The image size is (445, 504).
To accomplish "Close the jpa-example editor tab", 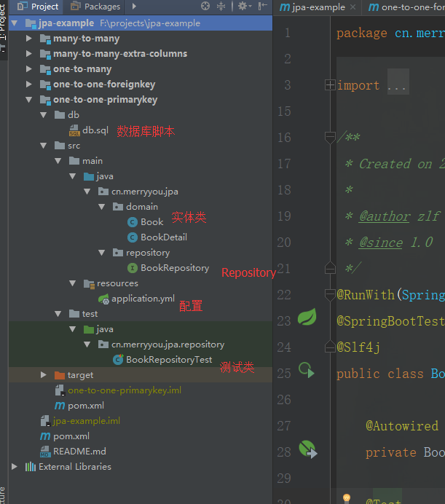I will 353,7.
